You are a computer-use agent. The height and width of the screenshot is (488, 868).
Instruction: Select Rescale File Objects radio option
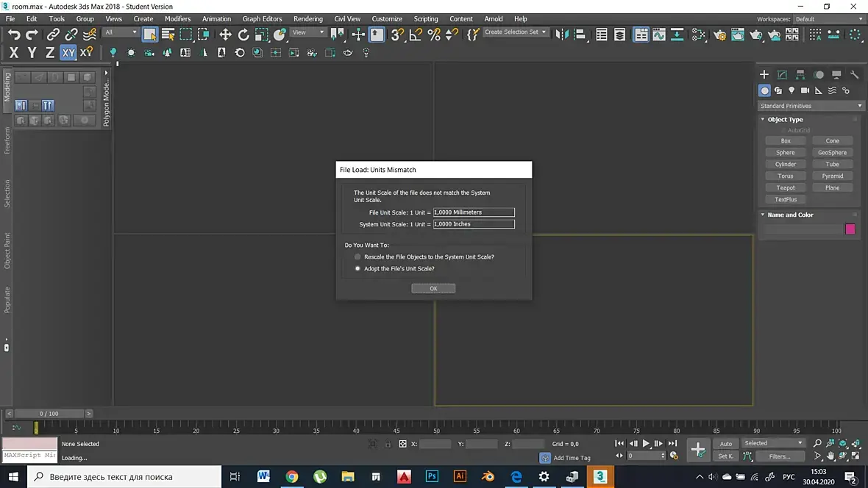tap(357, 257)
